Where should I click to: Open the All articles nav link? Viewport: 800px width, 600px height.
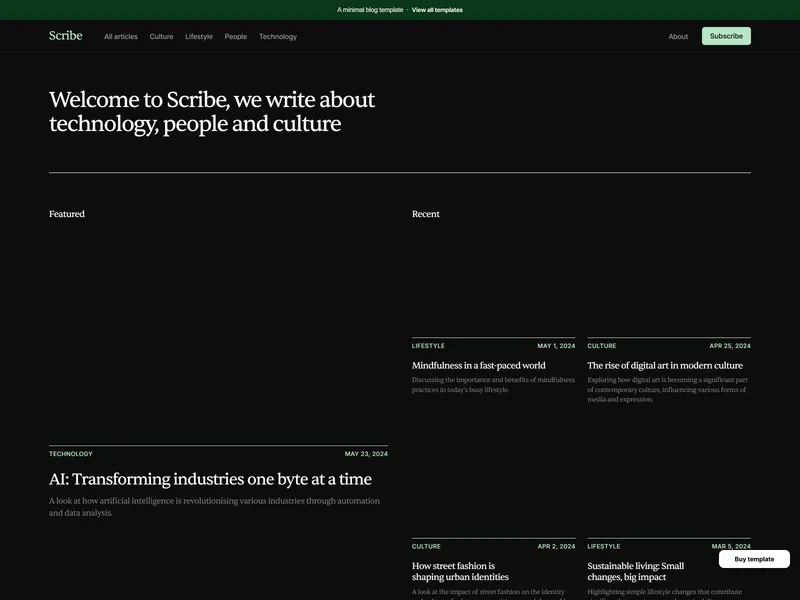tap(121, 37)
